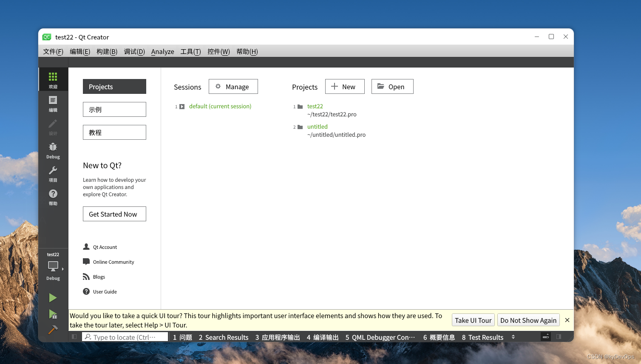Image resolution: width=641 pixels, height=364 pixels.
Task: Click the Qt Creator logo in title bar
Action: (x=47, y=37)
